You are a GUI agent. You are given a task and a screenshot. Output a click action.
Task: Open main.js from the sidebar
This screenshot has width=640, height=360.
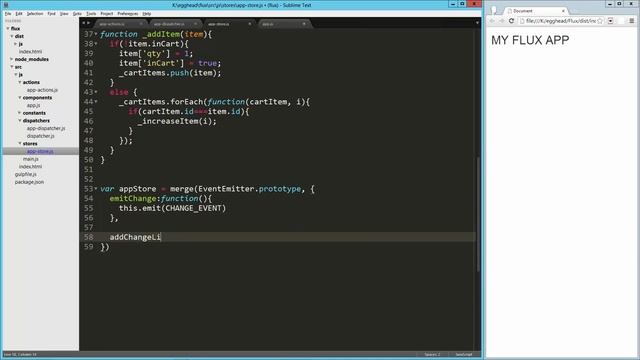[31, 159]
